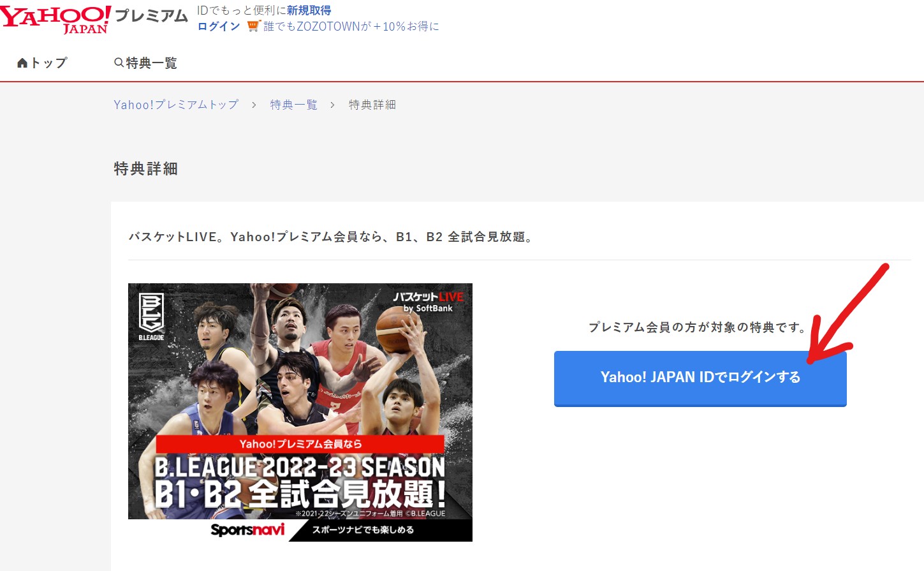924x571 pixels.
Task: Click the home icon beside トップ
Action: (x=22, y=63)
